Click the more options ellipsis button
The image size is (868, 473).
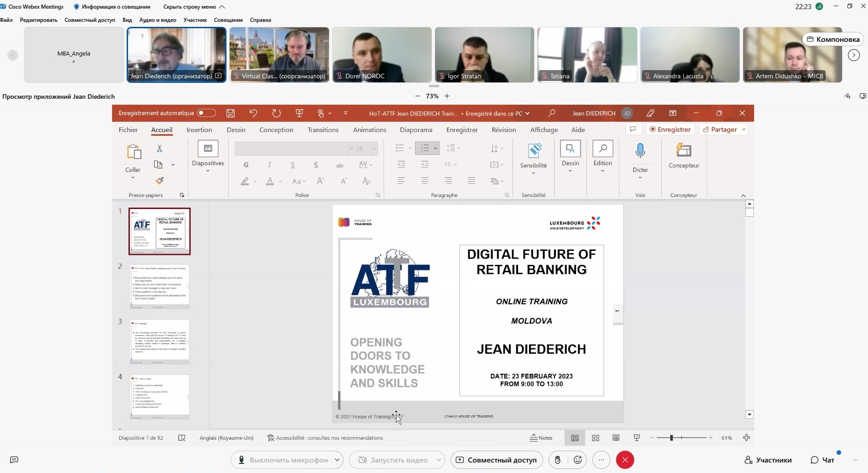pos(601,460)
